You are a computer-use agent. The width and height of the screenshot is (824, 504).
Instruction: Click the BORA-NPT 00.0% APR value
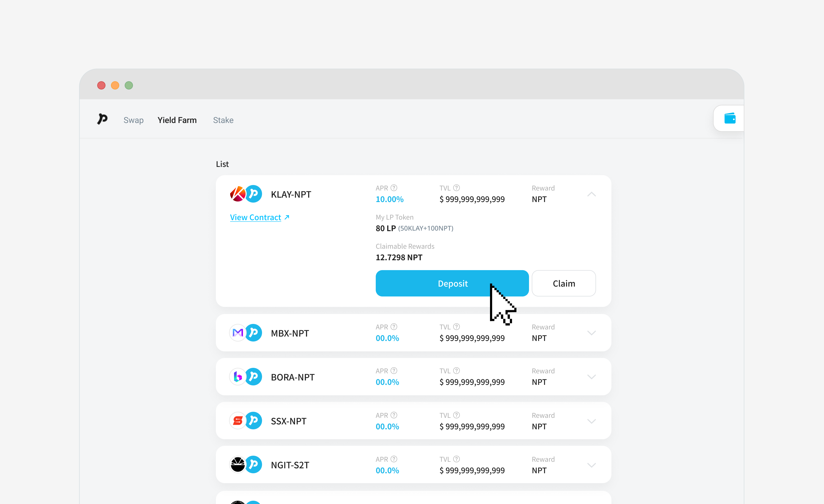[x=387, y=382]
